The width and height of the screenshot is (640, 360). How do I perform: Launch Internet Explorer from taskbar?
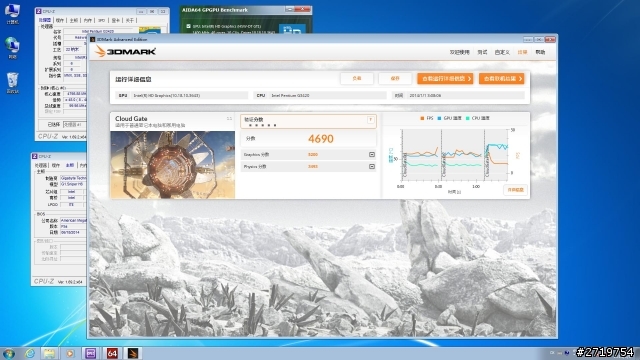pos(29,353)
